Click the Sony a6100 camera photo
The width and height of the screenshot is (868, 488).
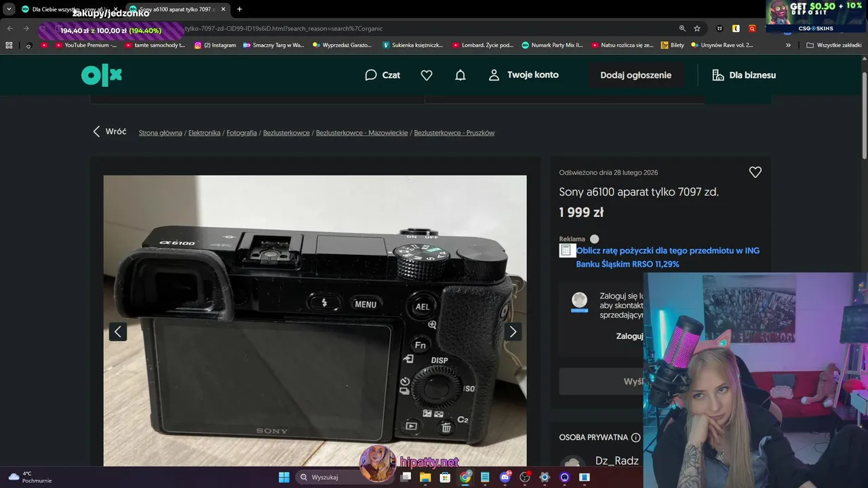315,321
